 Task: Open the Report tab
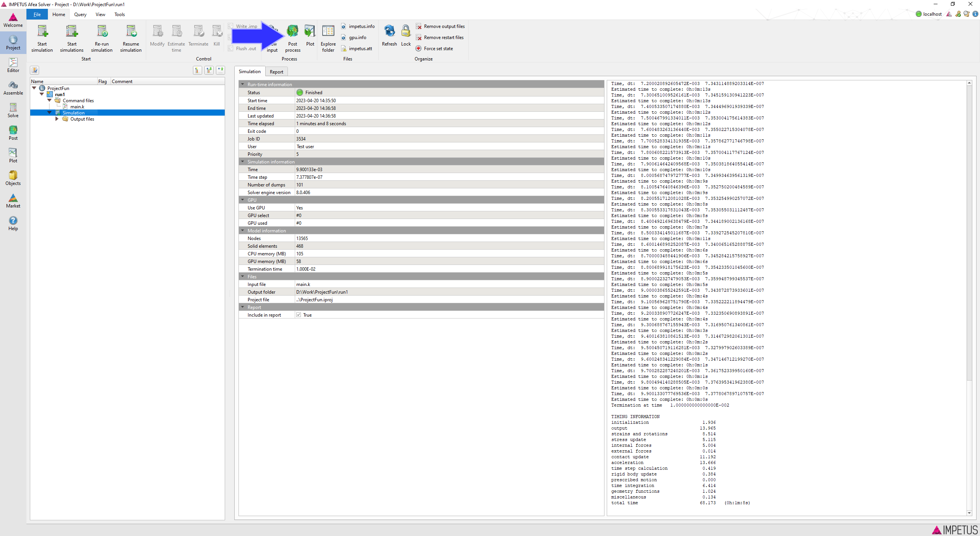tap(276, 72)
